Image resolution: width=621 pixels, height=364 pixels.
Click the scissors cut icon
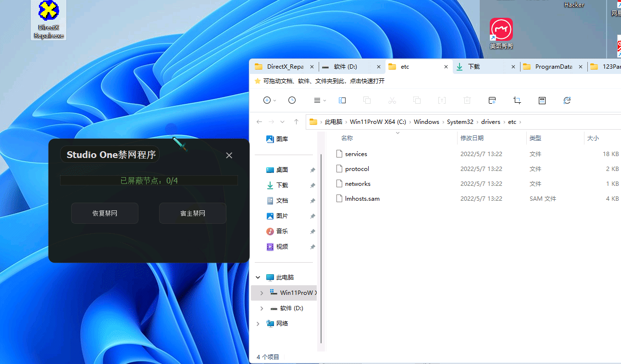coord(392,100)
